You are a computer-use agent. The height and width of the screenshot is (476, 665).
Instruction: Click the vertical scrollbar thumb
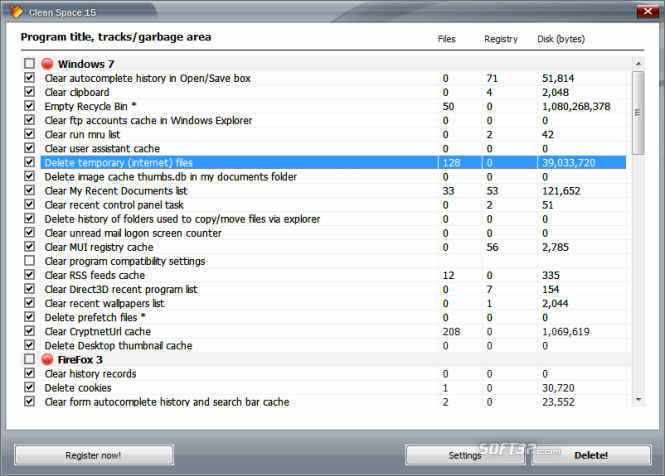(x=638, y=112)
